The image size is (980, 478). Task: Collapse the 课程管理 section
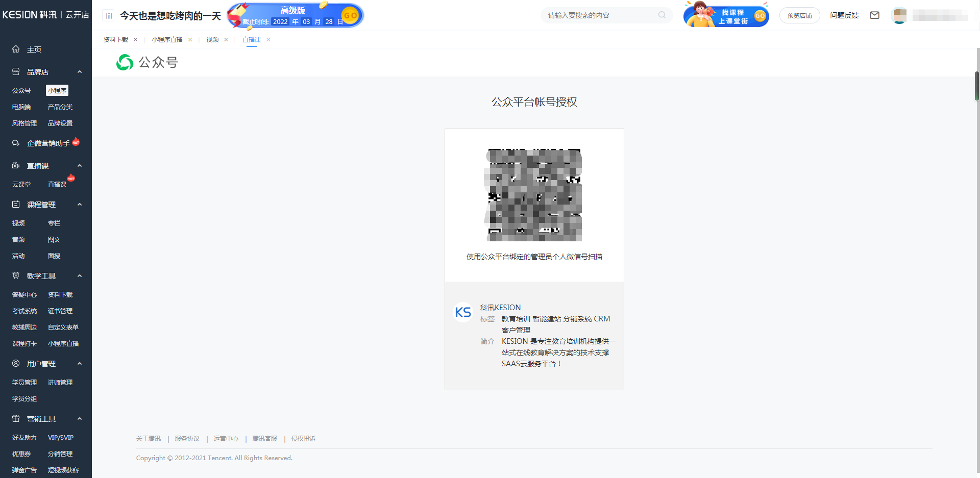(80, 205)
